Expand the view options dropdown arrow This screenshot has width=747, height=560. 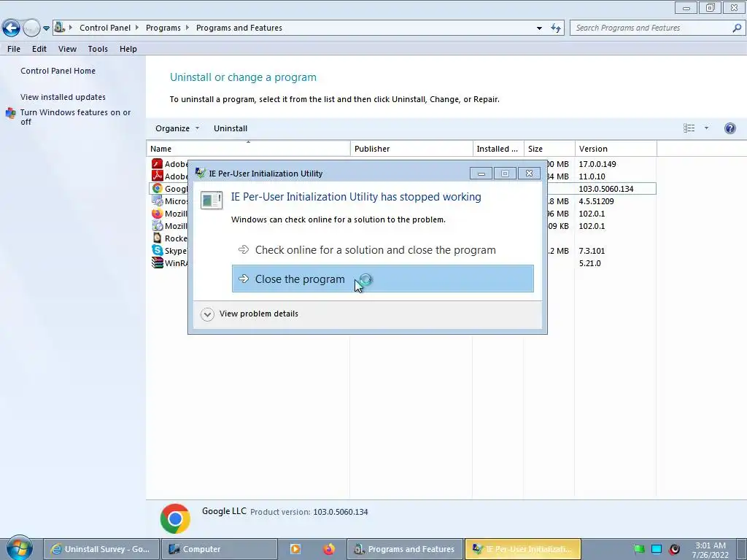[706, 128]
